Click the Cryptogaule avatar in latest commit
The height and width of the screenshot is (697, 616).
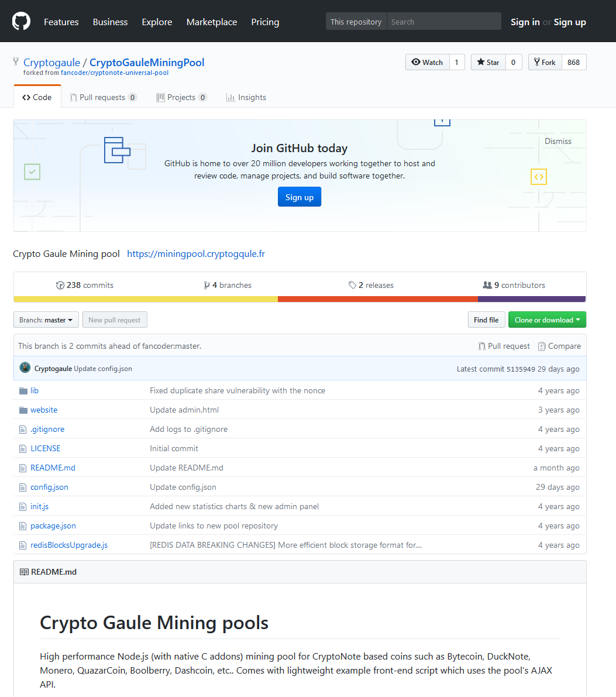click(x=25, y=368)
